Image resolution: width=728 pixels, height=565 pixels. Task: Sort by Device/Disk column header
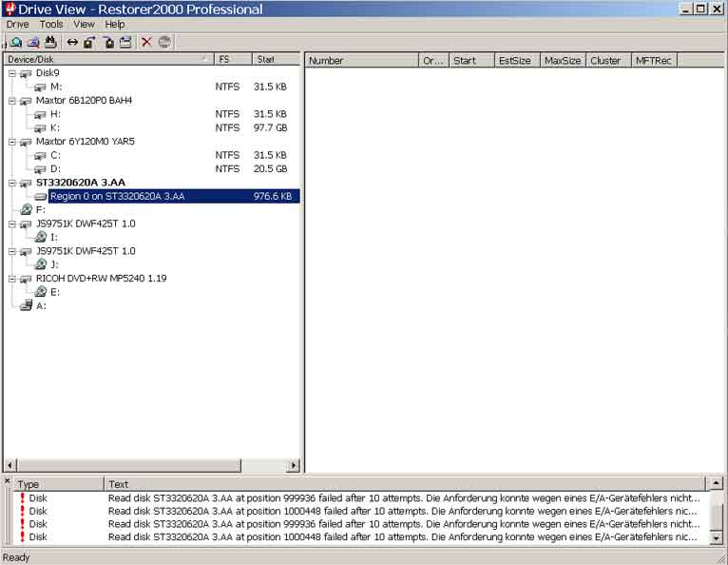(108, 60)
